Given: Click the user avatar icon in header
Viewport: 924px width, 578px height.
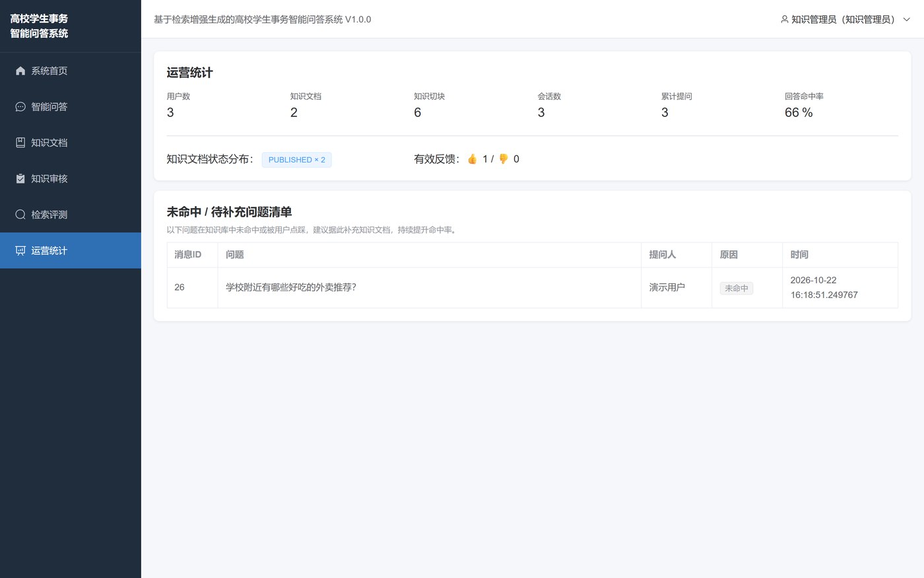Looking at the screenshot, I should pos(785,20).
